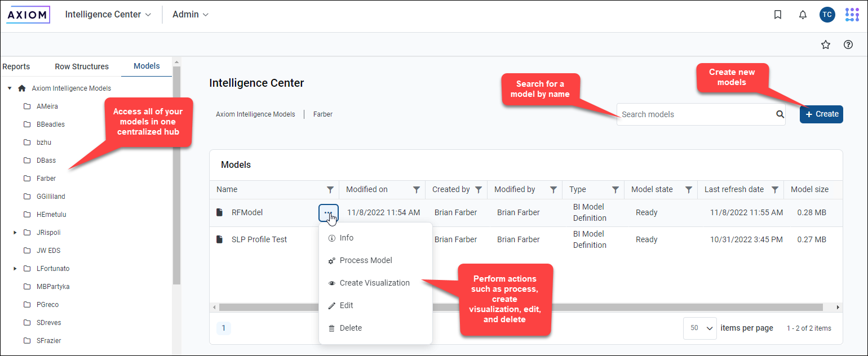This screenshot has height=356, width=868.
Task: Click the Create button
Action: pos(821,114)
